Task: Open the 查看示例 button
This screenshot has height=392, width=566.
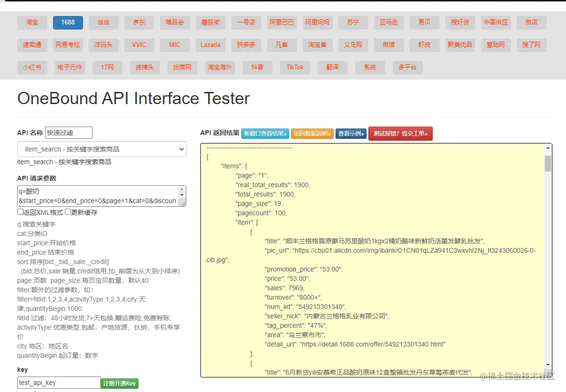Action: 351,134
